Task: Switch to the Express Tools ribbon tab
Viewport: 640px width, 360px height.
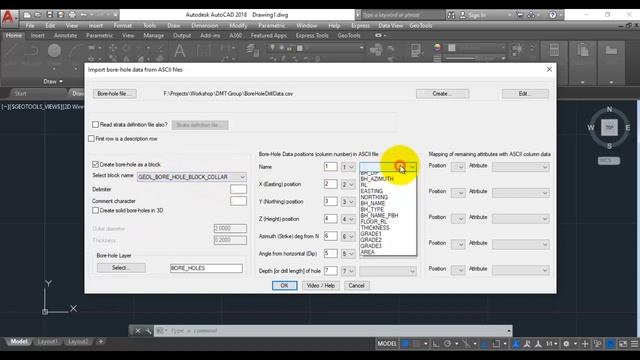Action: pyautogui.click(x=312, y=36)
